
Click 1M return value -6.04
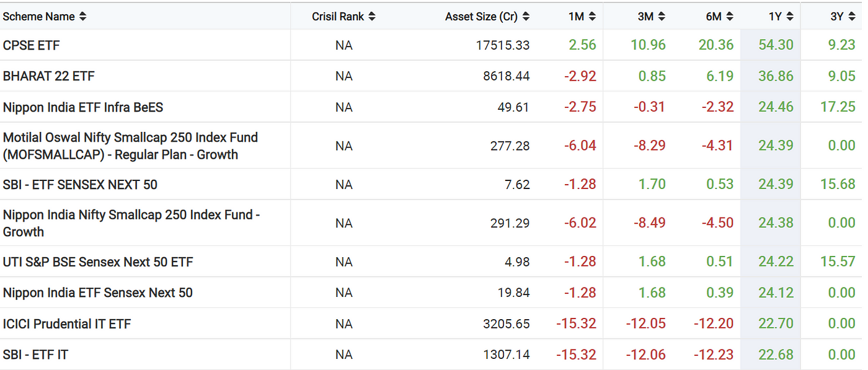click(x=580, y=146)
